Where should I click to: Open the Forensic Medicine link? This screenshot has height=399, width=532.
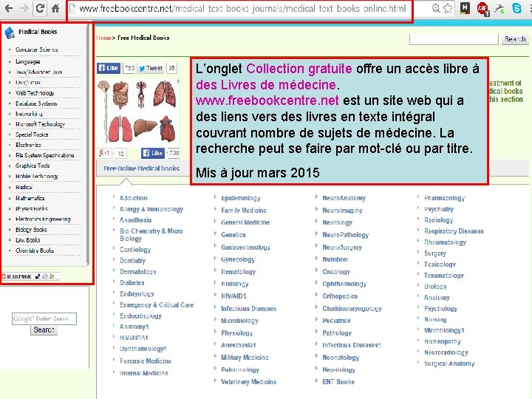[x=146, y=361]
